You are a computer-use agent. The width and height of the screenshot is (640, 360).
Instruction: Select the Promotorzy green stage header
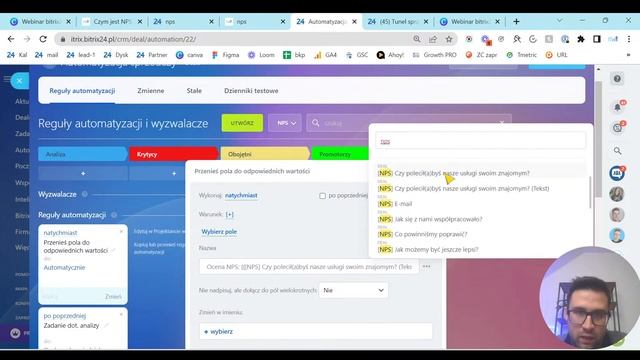coord(340,154)
